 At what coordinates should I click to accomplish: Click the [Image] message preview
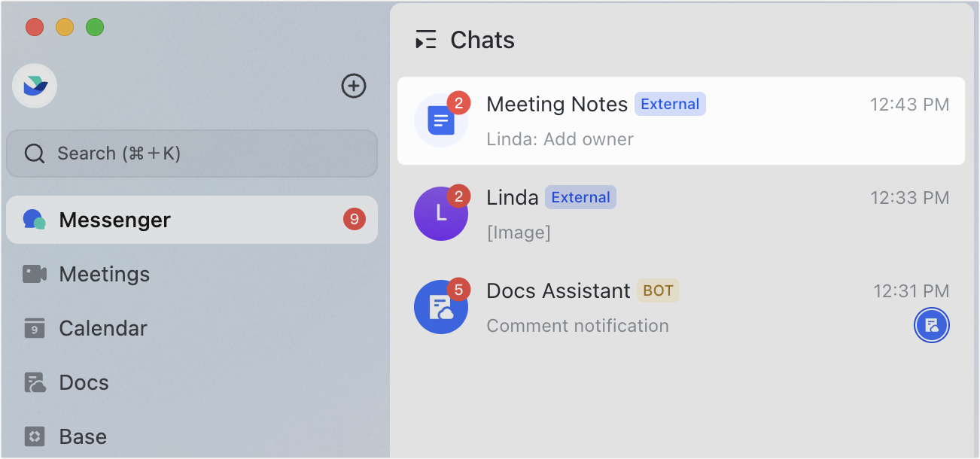pos(519,233)
